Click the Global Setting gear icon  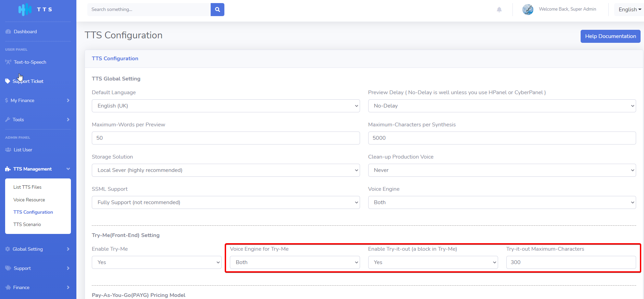click(8, 249)
